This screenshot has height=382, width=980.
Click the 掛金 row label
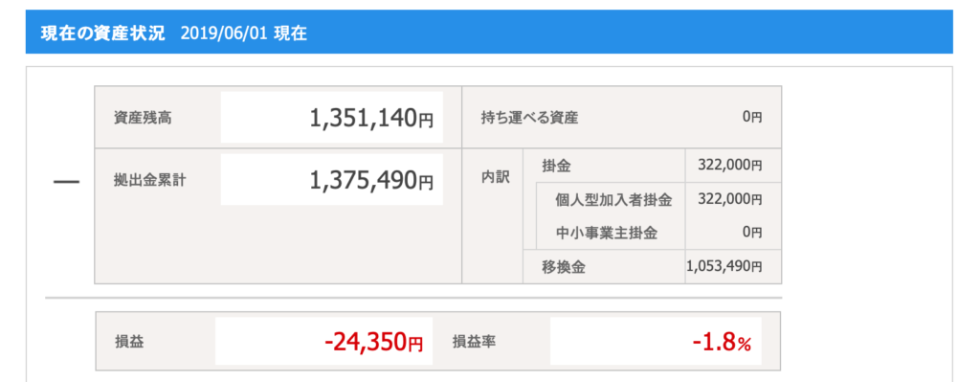(x=557, y=166)
